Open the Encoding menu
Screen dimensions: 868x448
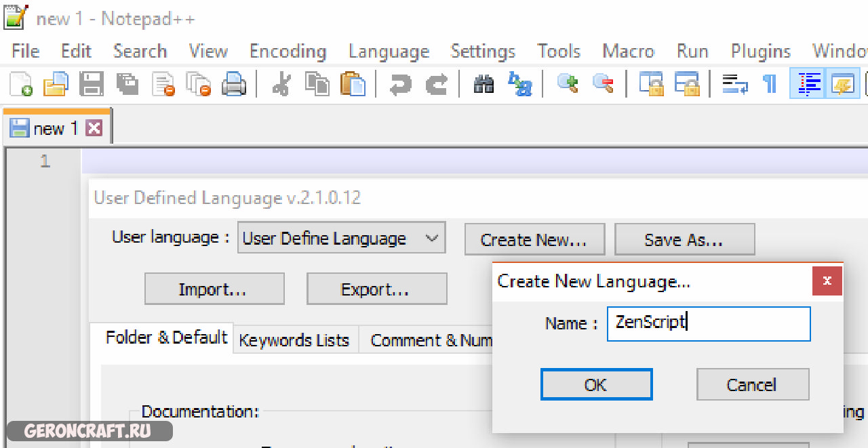288,52
